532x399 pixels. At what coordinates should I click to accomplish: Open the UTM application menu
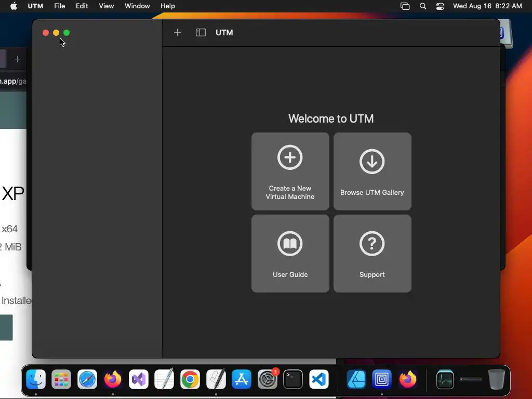point(35,6)
